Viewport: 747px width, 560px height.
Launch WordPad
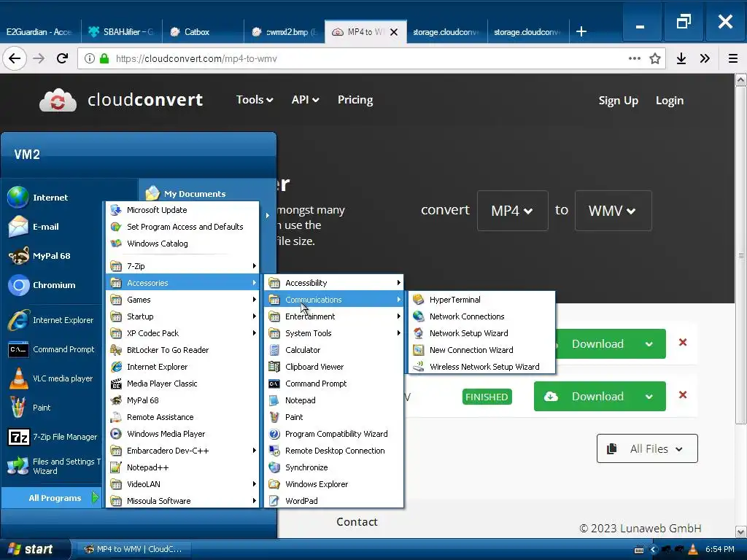pyautogui.click(x=333, y=500)
